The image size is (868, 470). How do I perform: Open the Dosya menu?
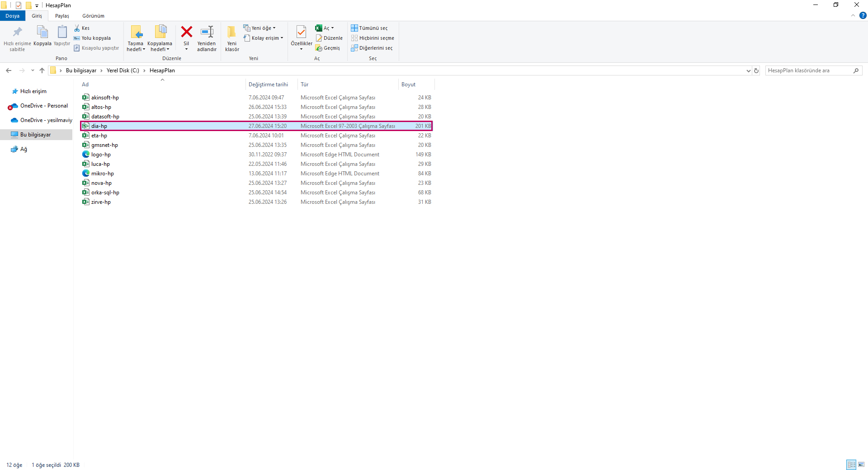pyautogui.click(x=13, y=16)
